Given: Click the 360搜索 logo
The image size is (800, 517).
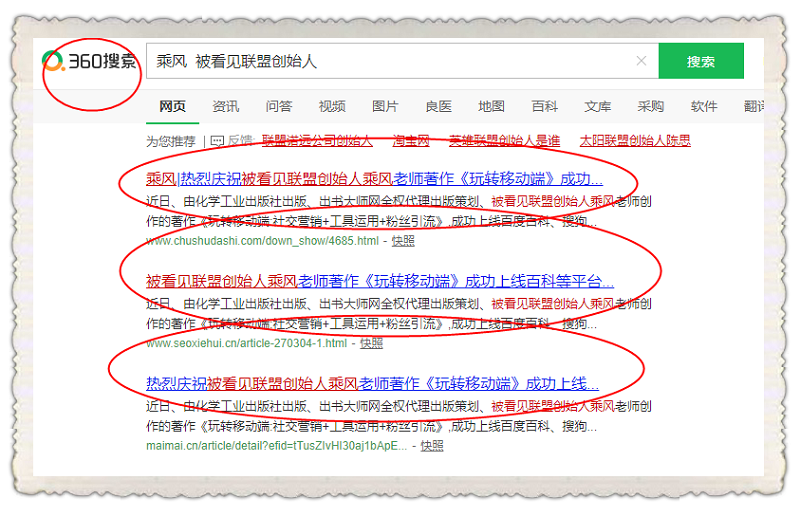Looking at the screenshot, I should pyautogui.click(x=90, y=62).
